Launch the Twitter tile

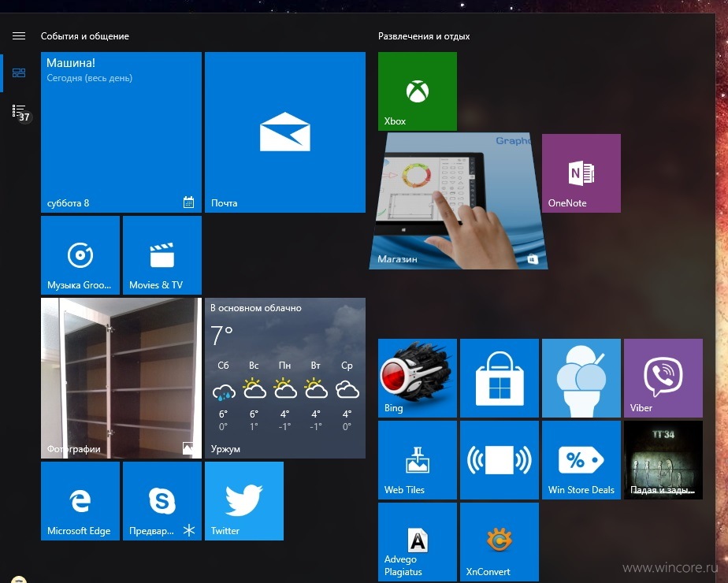pos(244,501)
